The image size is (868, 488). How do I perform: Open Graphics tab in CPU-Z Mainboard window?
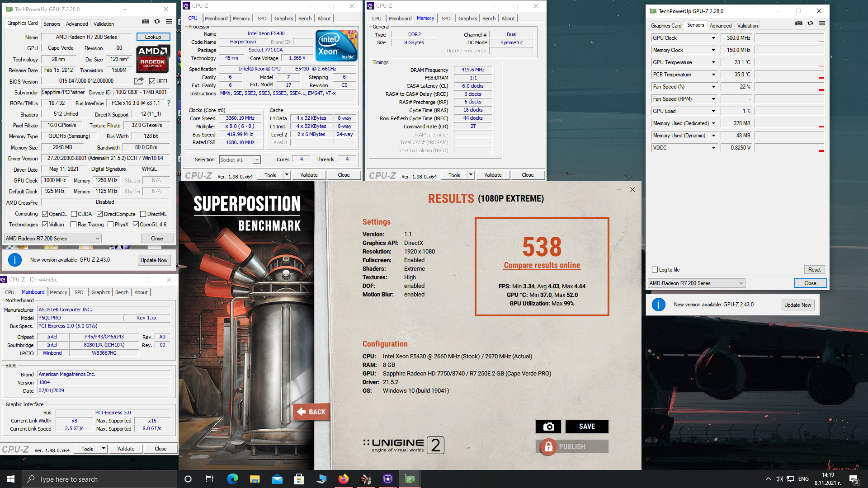pyautogui.click(x=100, y=292)
